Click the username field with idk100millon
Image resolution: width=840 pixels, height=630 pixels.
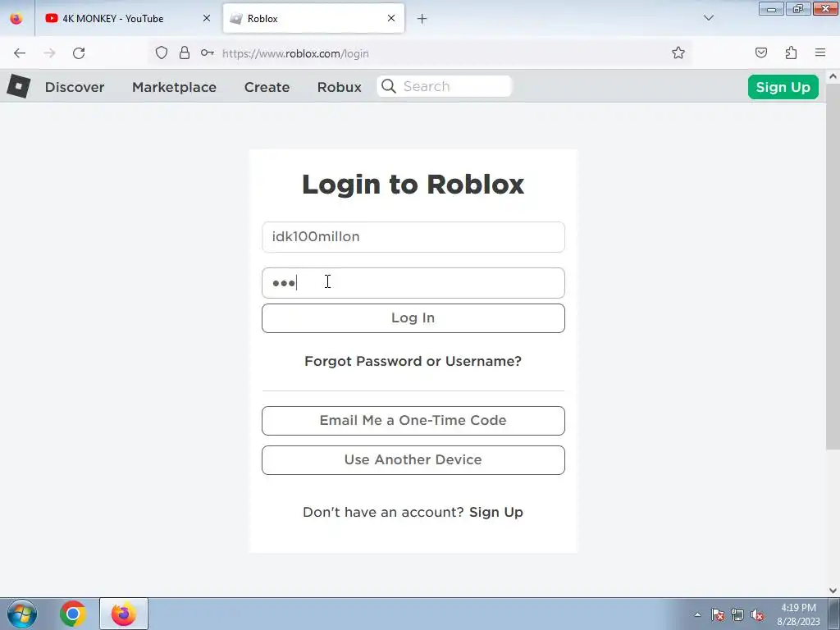coord(413,237)
